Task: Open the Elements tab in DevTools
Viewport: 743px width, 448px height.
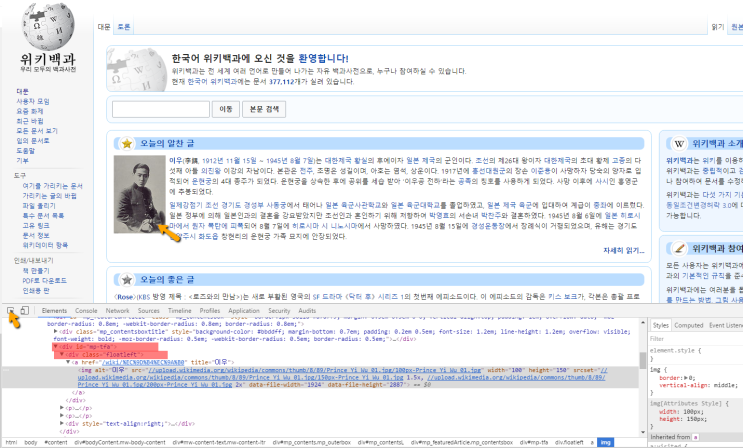Action: (x=54, y=311)
